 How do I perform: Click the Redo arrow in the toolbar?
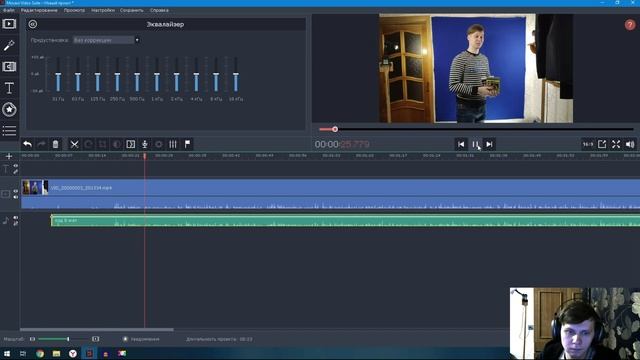(x=41, y=144)
